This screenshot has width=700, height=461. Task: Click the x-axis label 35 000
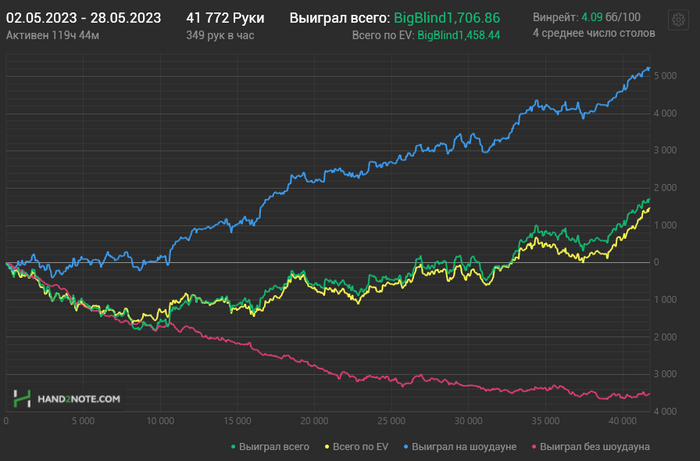pos(546,421)
